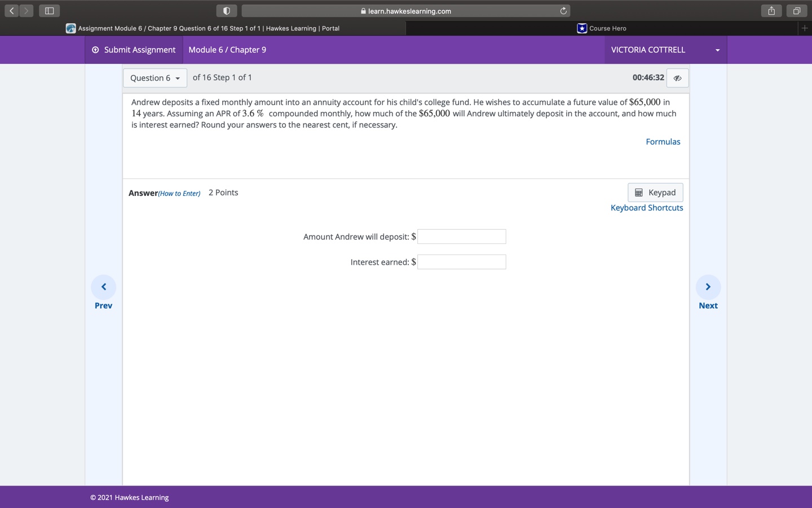Viewport: 812px width, 508px height.
Task: Click the Course Hero star favicon
Action: click(x=581, y=28)
